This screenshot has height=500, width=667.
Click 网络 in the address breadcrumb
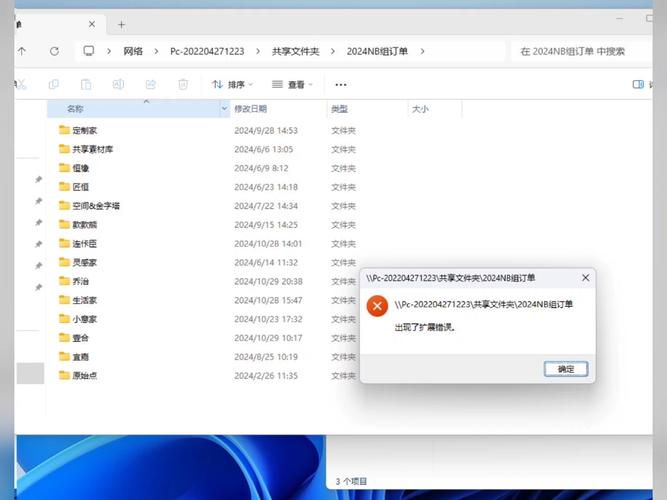133,51
